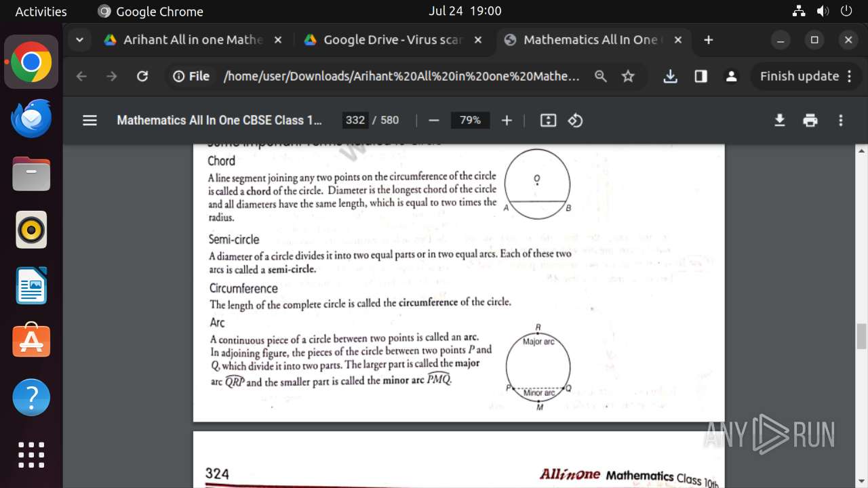Viewport: 868px width, 488px height.
Task: Launch Google Chrome from the dock
Action: 31,62
